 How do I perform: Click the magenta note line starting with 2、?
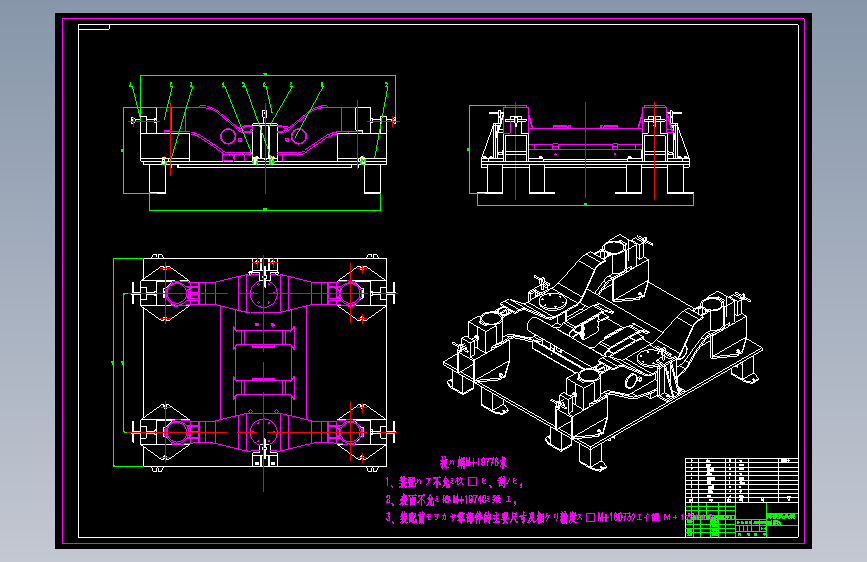pos(451,500)
